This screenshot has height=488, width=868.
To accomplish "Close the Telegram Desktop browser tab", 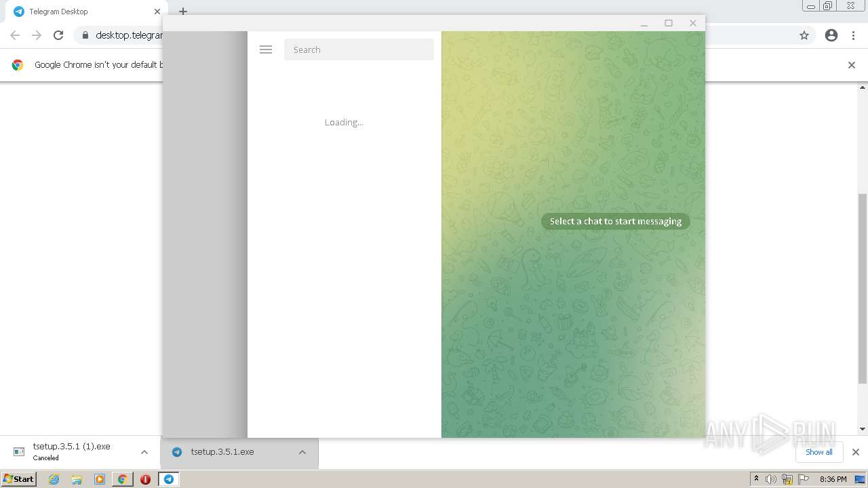I will pos(157,12).
